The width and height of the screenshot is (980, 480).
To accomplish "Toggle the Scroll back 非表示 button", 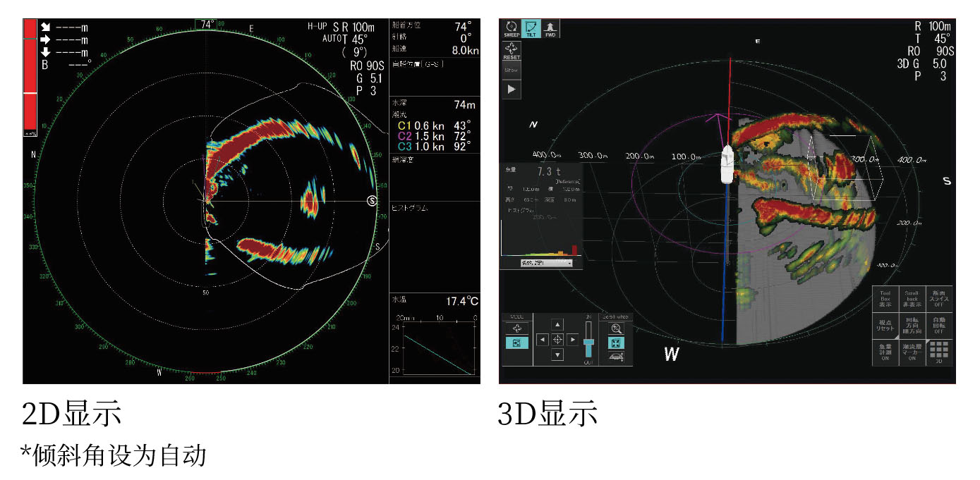I will tap(912, 300).
